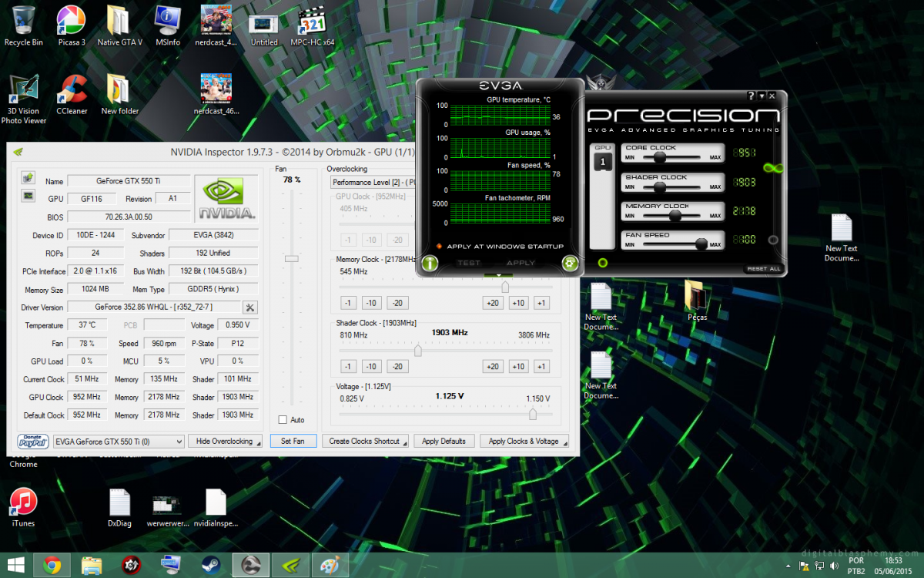Open DxDiag file on desktop
Viewport: 924px width, 578px height.
[119, 507]
